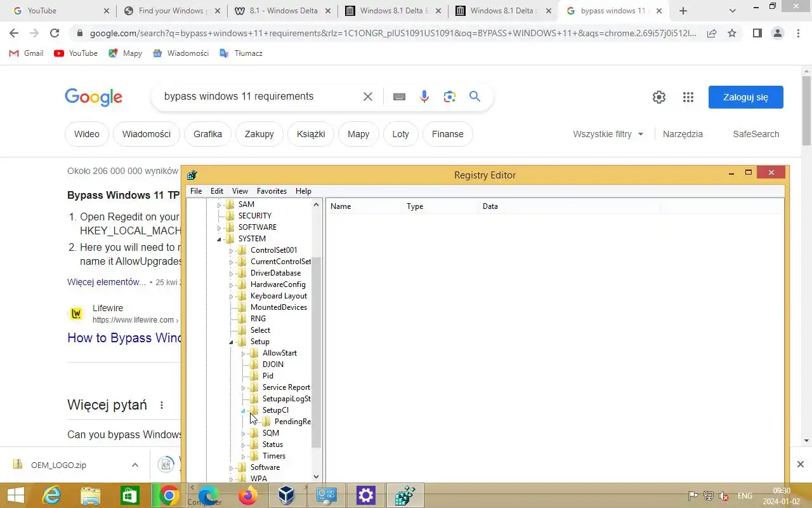This screenshot has width=812, height=508.
Task: Select the MountedDevices registry key
Action: (278, 307)
